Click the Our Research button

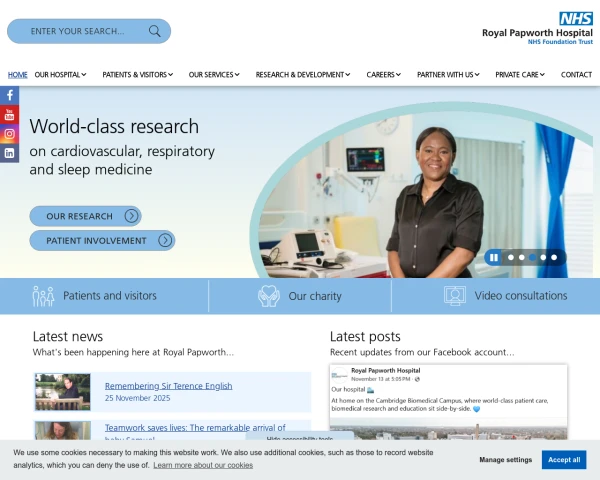point(85,216)
